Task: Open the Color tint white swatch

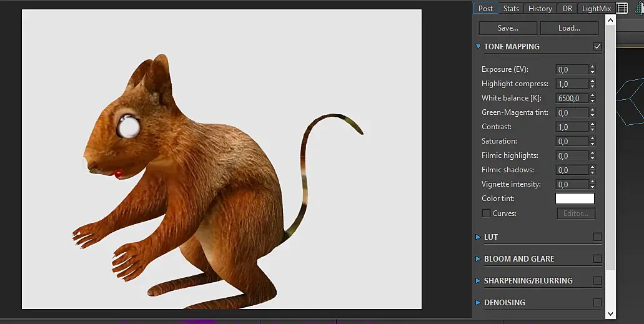Action: [575, 199]
